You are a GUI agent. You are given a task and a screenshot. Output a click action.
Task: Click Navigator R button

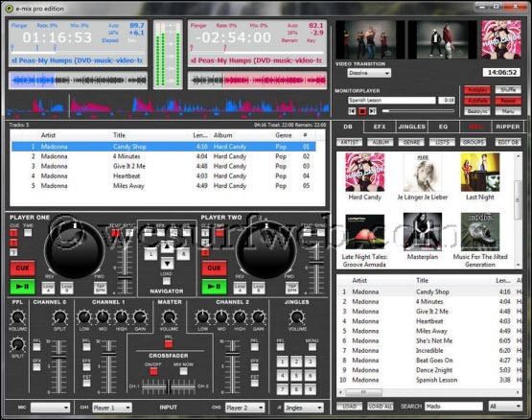[x=183, y=254]
